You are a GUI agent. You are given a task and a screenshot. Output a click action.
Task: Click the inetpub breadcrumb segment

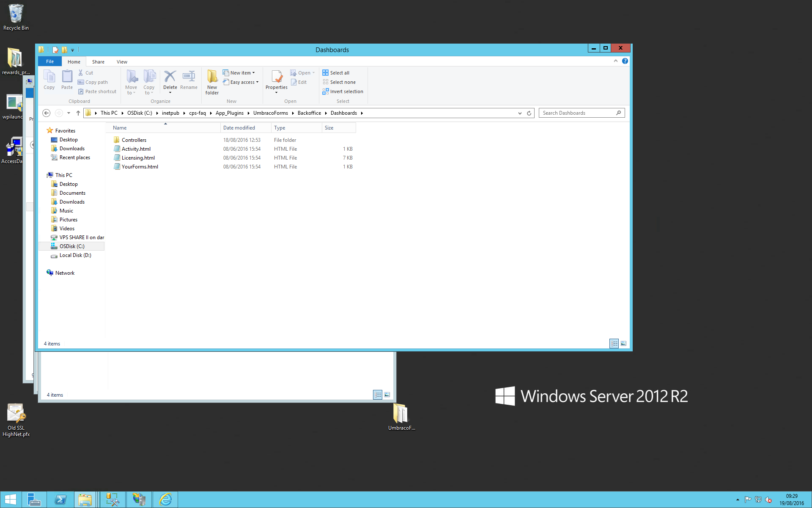click(170, 113)
